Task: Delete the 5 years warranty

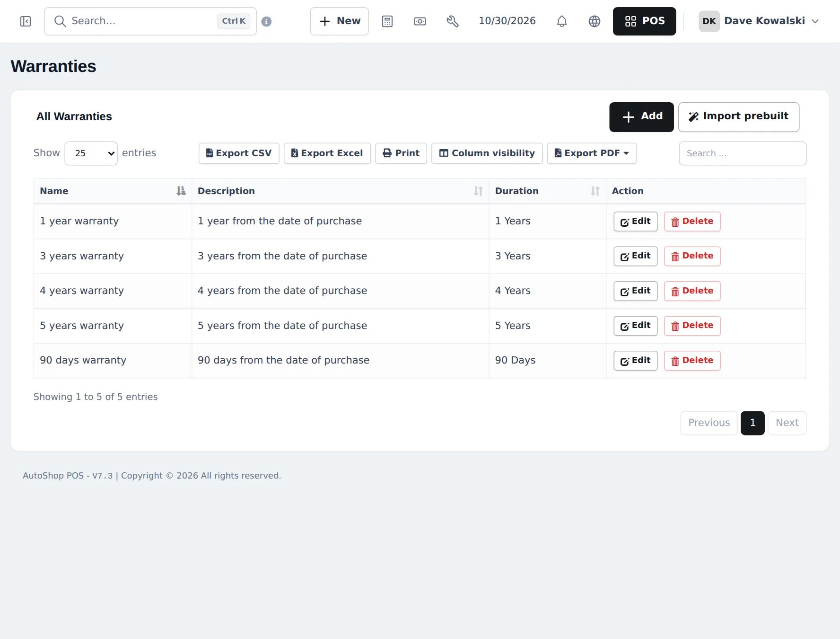Action: coord(692,326)
